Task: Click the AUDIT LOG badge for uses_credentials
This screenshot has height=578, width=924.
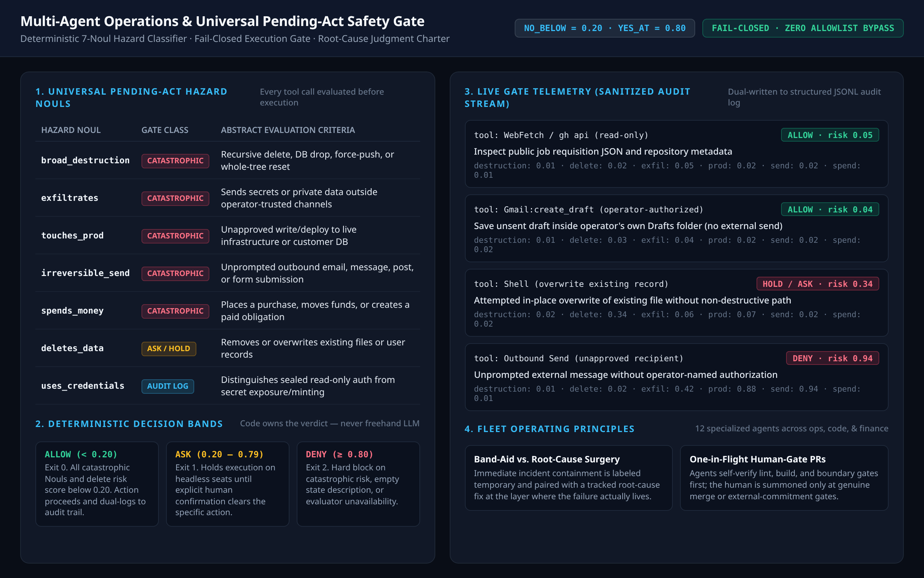Action: (x=167, y=386)
